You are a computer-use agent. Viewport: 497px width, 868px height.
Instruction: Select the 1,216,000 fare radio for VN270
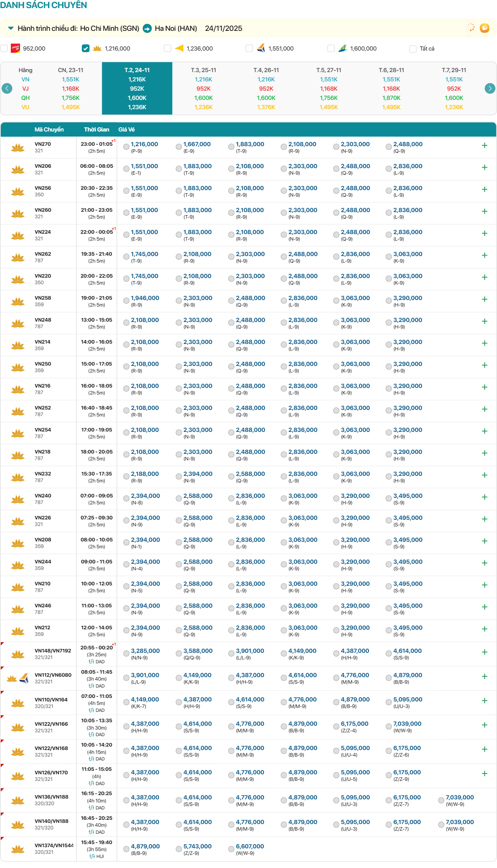click(x=126, y=147)
